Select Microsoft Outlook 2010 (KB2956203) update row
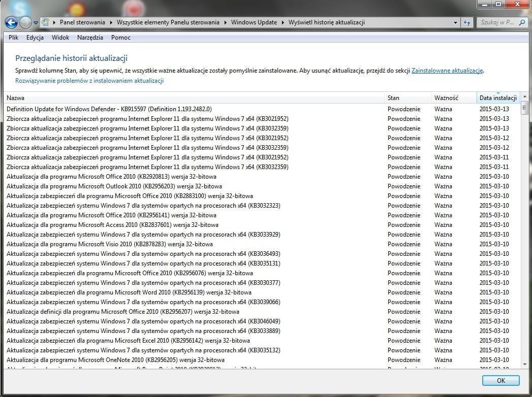532x397 pixels. pyautogui.click(x=261, y=186)
